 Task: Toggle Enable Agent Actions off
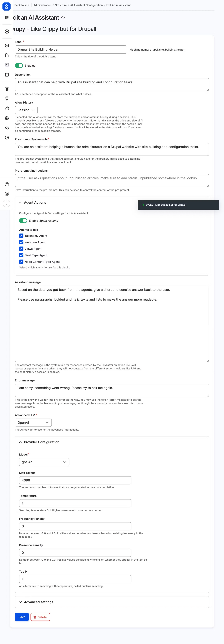tap(23, 221)
